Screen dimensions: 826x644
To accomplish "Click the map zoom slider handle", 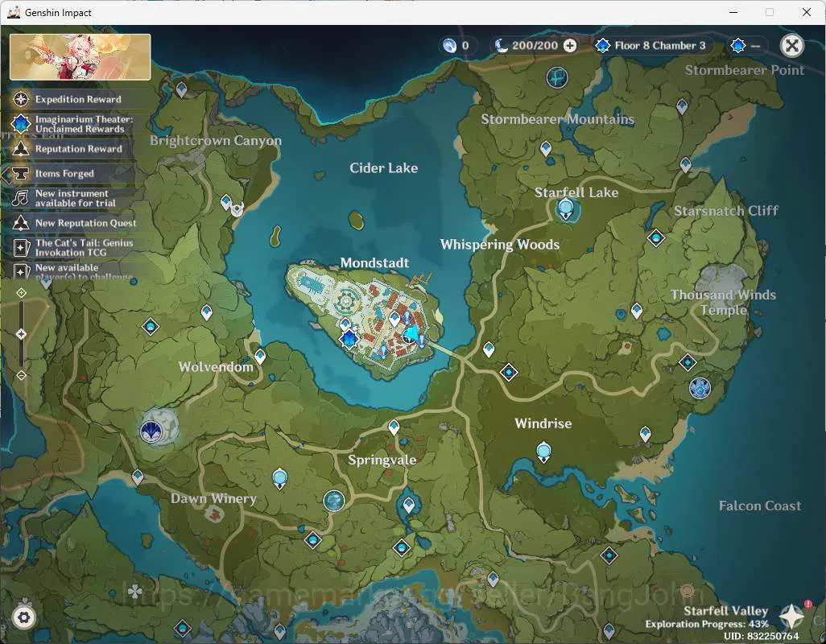I will coord(21,334).
